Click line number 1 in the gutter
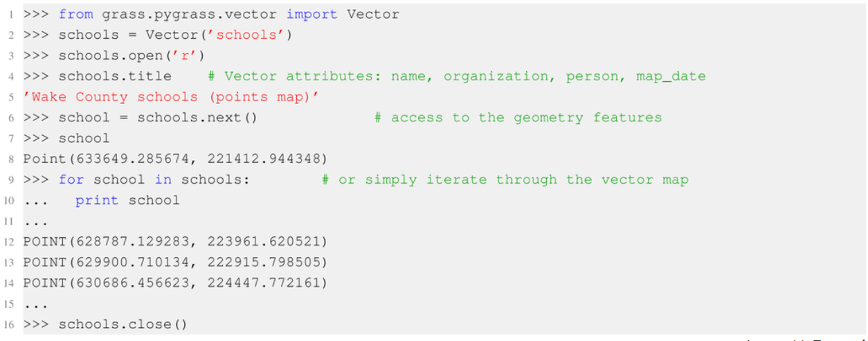 [x=12, y=15]
